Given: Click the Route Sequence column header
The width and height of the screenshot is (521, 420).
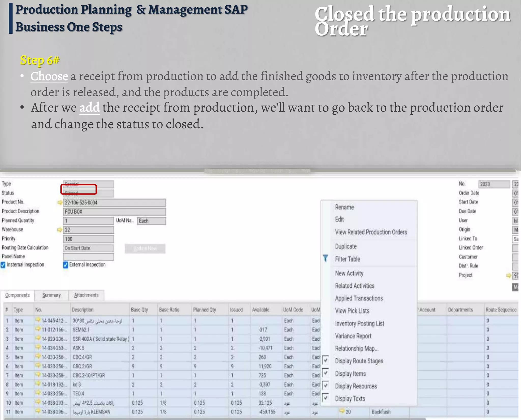Looking at the screenshot, I should (x=501, y=310).
